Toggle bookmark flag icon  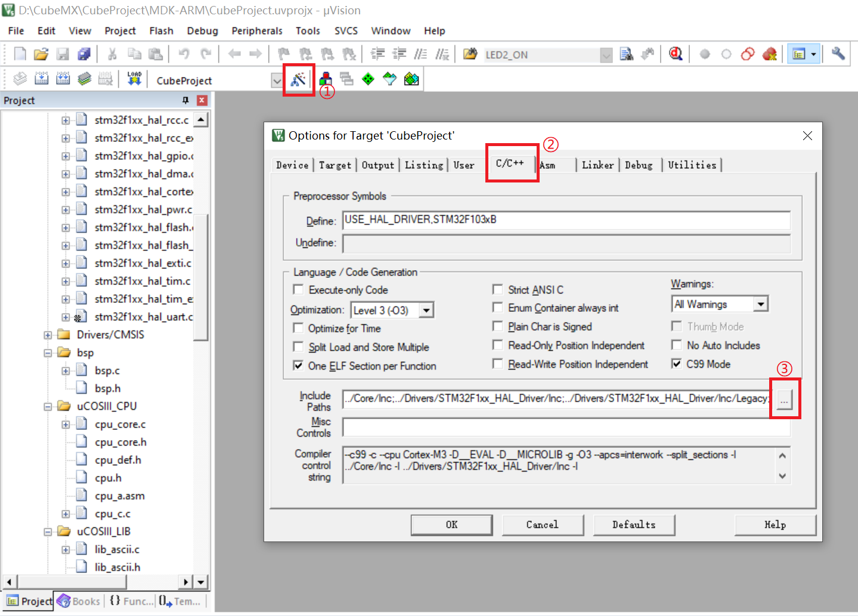284,54
